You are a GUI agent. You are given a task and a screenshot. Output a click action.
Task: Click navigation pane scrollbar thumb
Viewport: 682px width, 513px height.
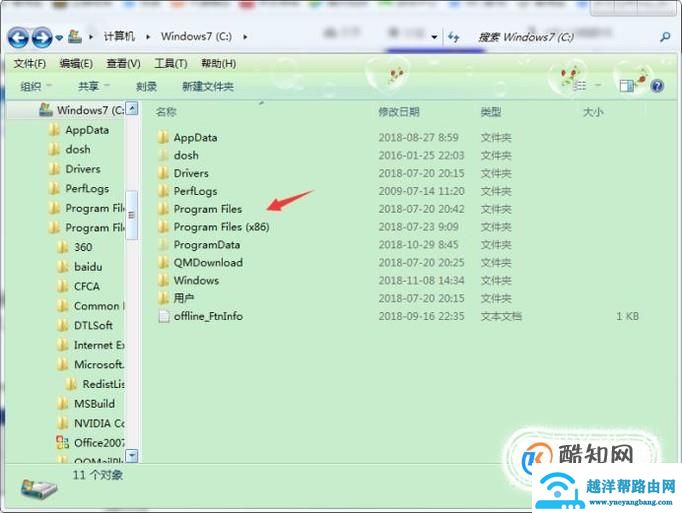click(132, 215)
